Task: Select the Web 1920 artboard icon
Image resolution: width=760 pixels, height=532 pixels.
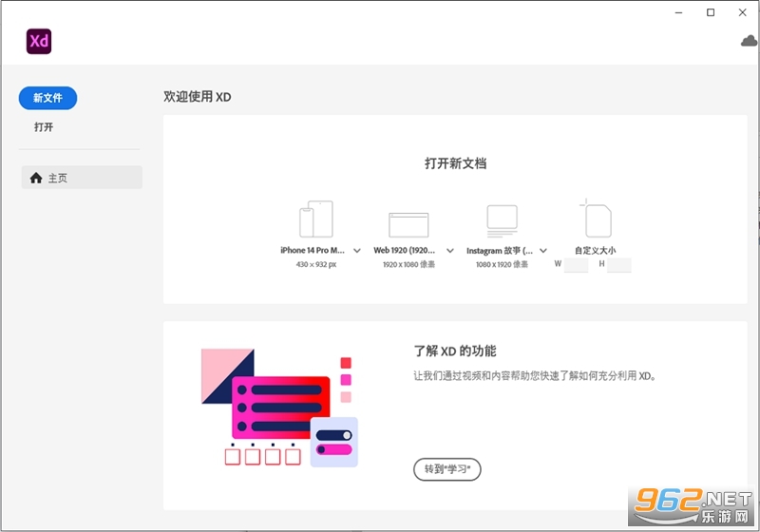Action: click(408, 225)
